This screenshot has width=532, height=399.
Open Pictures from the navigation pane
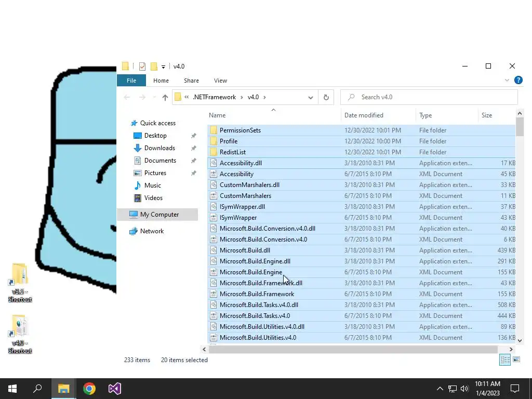(155, 173)
